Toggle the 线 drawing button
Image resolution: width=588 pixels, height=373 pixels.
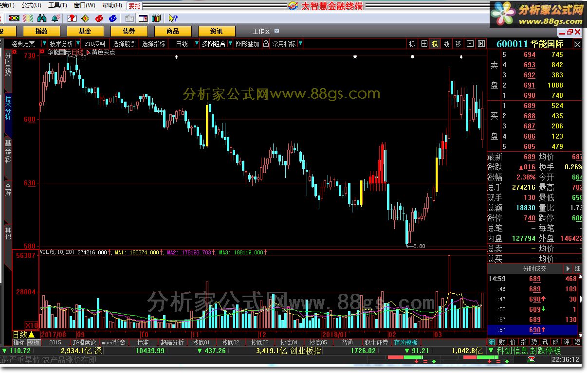point(447,44)
